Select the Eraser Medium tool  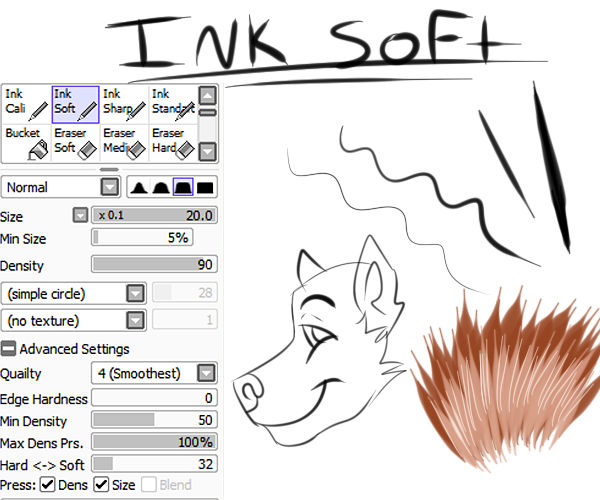(124, 143)
